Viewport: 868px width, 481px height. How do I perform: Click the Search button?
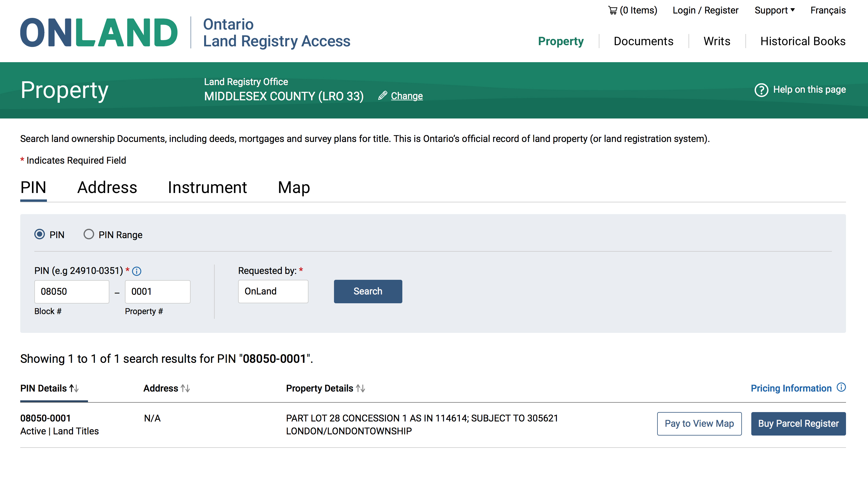[368, 292]
